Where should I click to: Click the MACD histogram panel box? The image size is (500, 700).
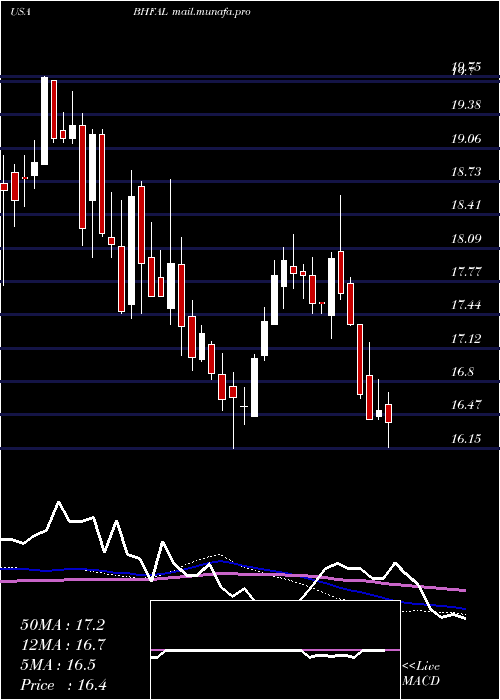275,650
